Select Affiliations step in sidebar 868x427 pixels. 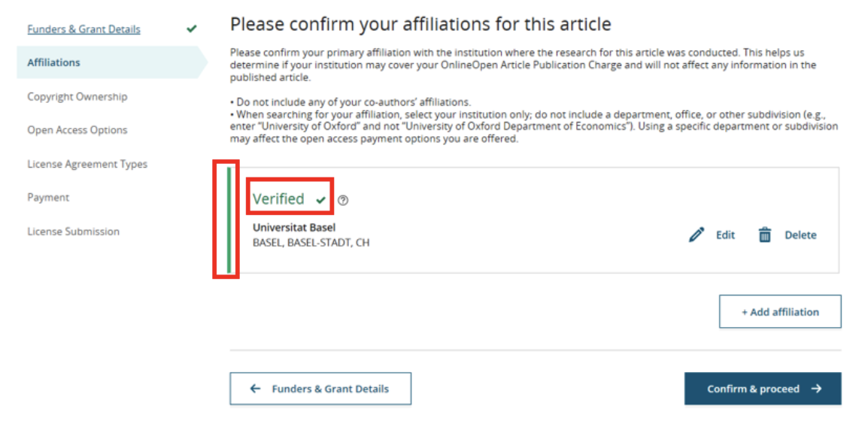(53, 62)
